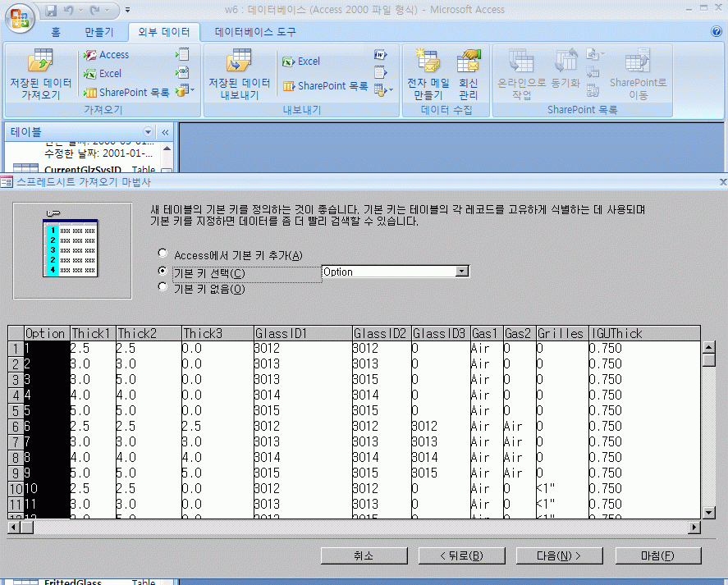Click 전자 메일 만들기 icon
The image size is (728, 585).
pos(428,62)
